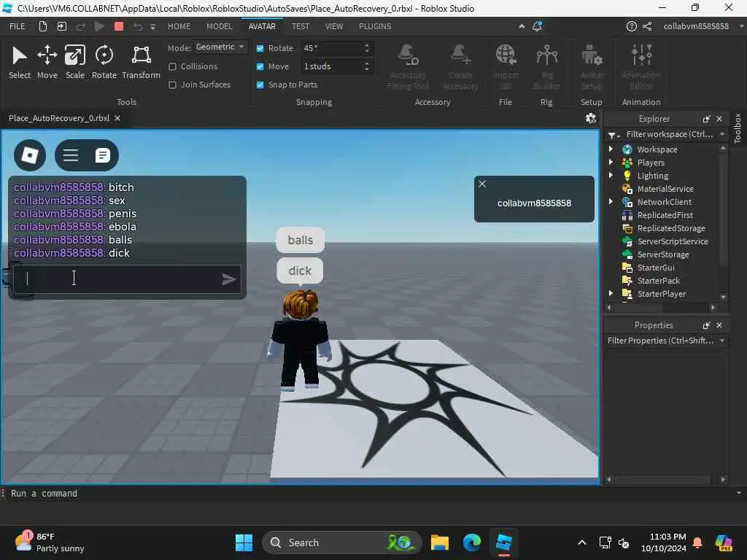This screenshot has width=747, height=560.
Task: Open the Animation Editor
Action: [x=641, y=66]
